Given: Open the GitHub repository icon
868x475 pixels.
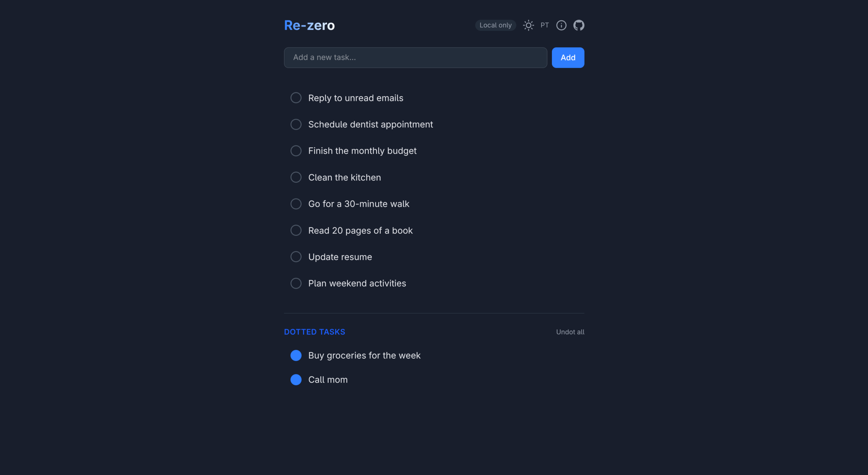Looking at the screenshot, I should (x=579, y=25).
